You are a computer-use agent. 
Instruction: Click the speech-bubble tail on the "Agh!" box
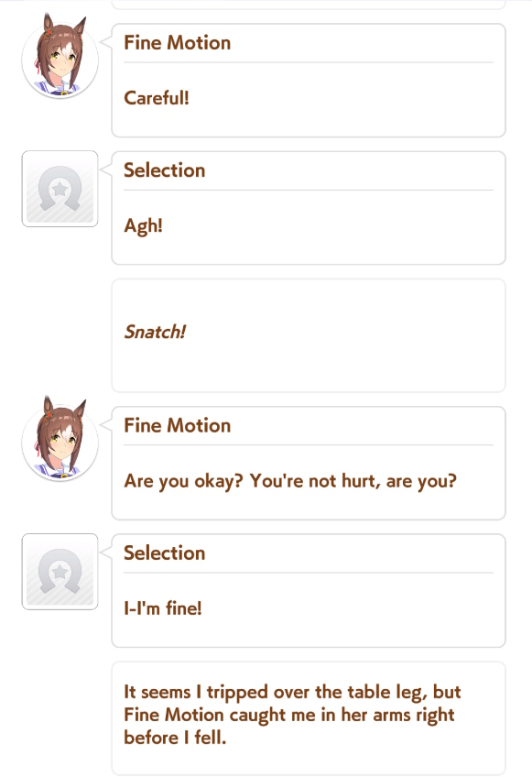coord(106,170)
